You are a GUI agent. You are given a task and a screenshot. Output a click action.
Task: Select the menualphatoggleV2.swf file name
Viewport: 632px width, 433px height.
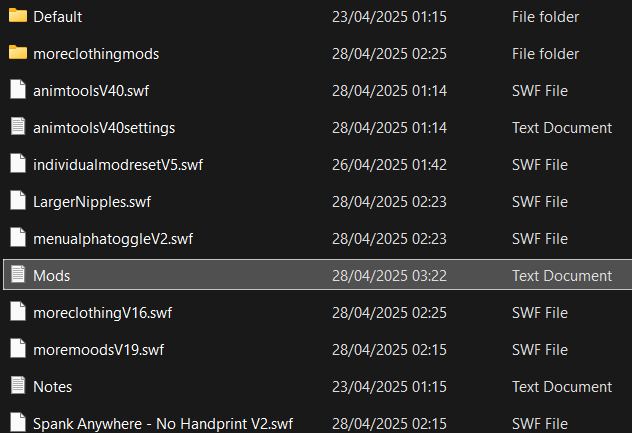coord(113,239)
